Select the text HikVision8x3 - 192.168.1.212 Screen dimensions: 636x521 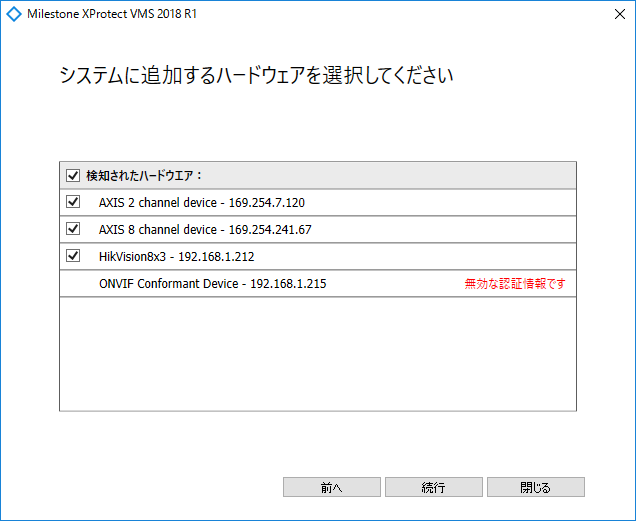coord(176,256)
